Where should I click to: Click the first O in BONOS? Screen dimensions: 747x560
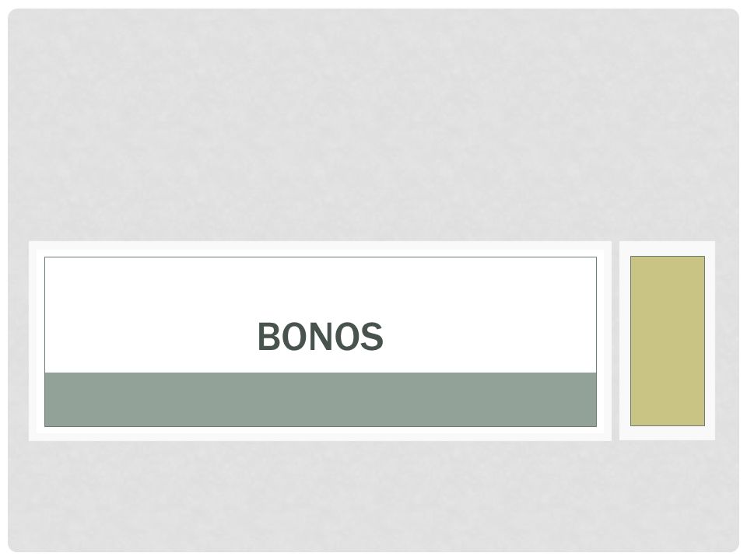pos(294,337)
